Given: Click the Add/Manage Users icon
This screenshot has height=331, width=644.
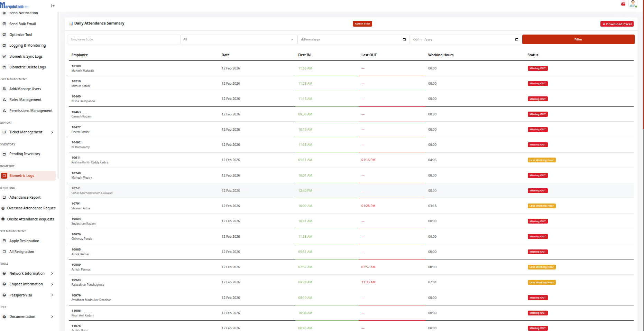Looking at the screenshot, I should [x=4, y=89].
